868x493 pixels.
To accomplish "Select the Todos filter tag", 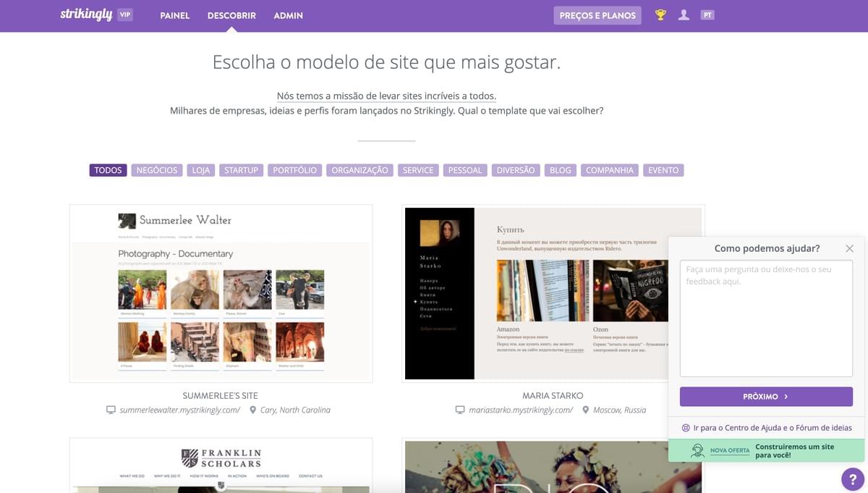I will click(109, 170).
